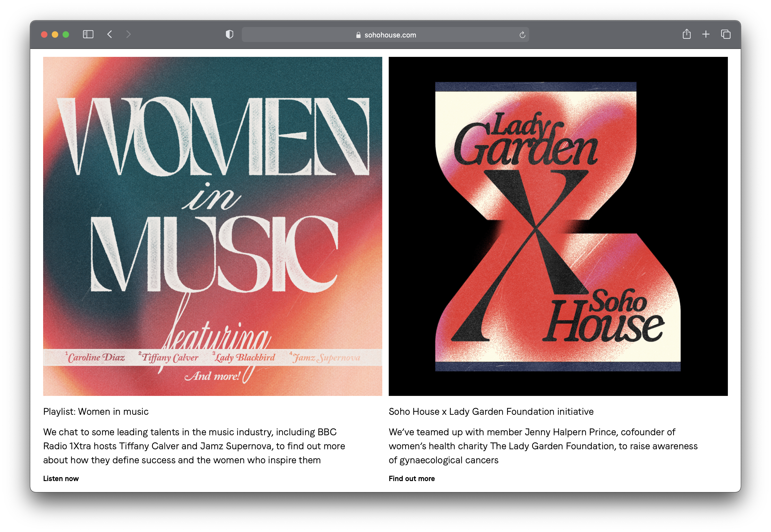The height and width of the screenshot is (532, 771).
Task: Click the sohohouse.com address field
Action: (390, 35)
